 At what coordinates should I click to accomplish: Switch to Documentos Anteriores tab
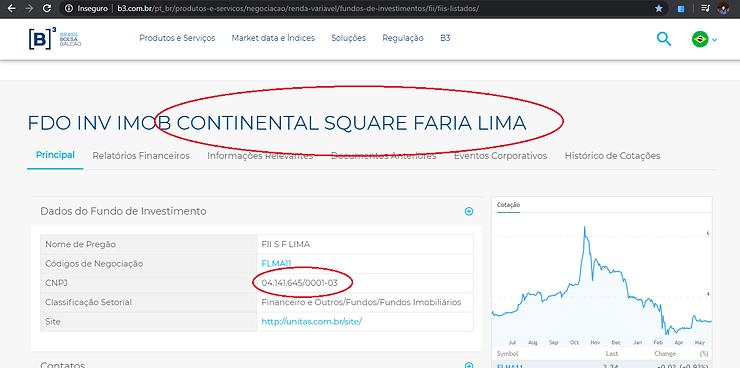tap(383, 156)
